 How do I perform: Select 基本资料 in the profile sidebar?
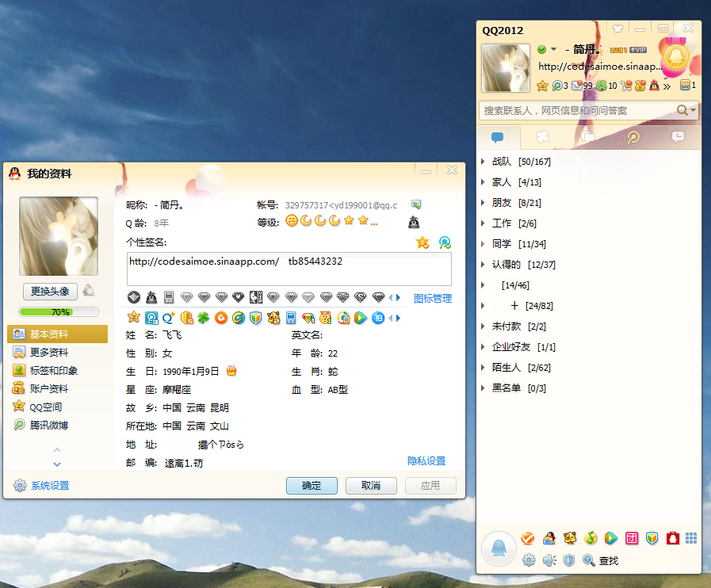click(x=58, y=334)
